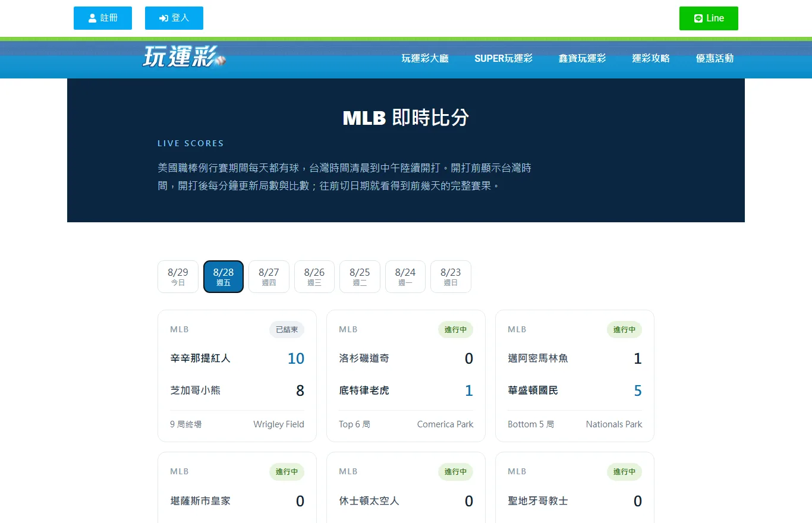Click the 洛杉磯道奇 team name
Viewport: 812px width, 523px height.
pyautogui.click(x=364, y=358)
